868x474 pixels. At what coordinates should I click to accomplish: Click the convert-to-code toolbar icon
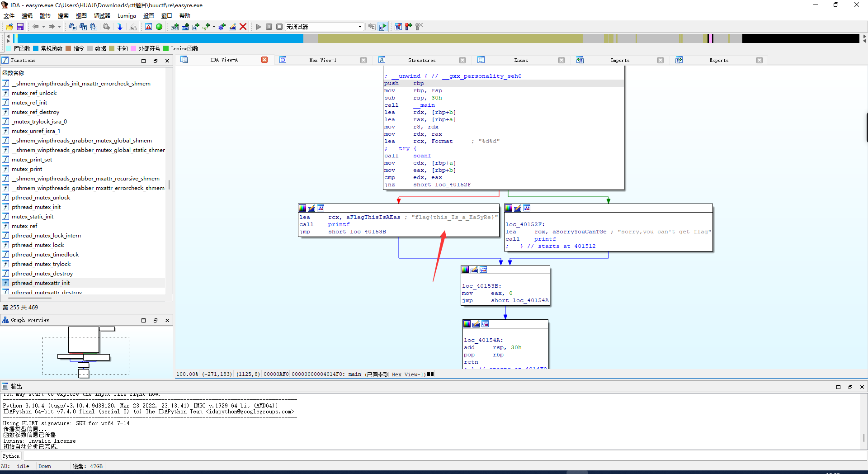tap(175, 27)
